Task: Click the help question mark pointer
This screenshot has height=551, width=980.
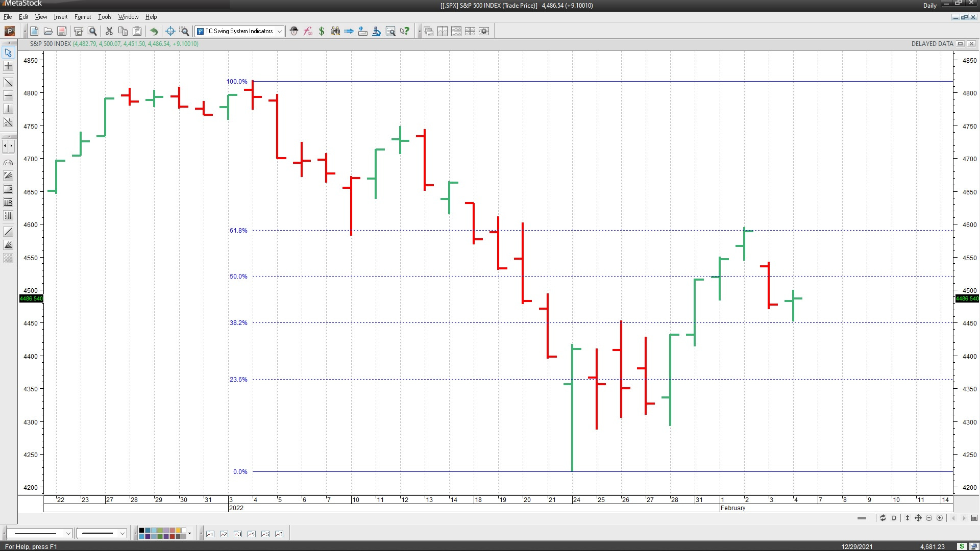Action: click(405, 31)
